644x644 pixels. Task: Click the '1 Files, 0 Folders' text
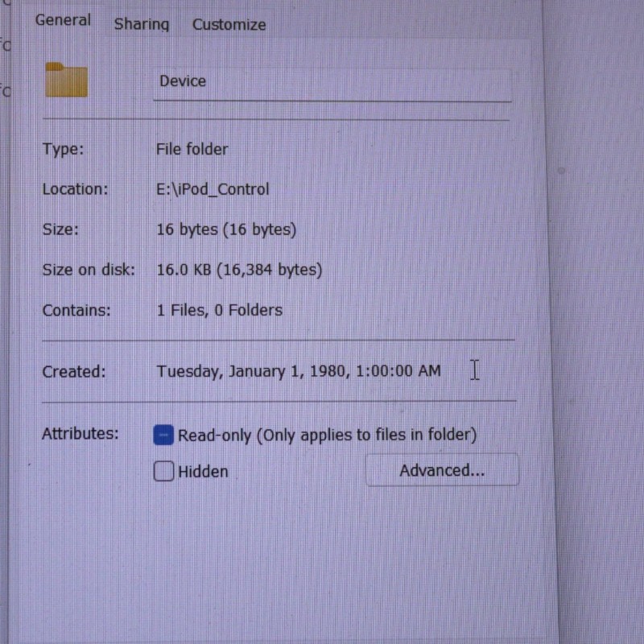click(x=219, y=311)
